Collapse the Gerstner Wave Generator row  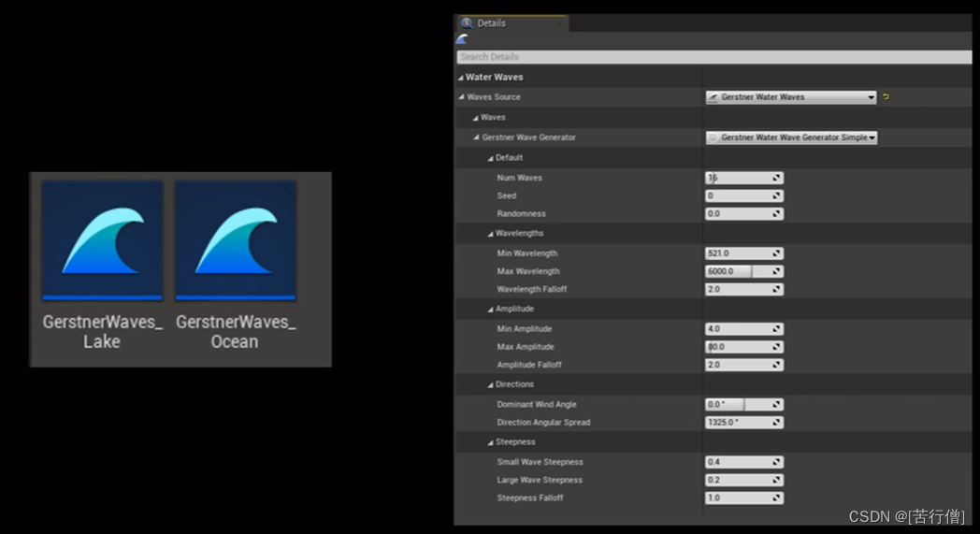click(x=476, y=137)
